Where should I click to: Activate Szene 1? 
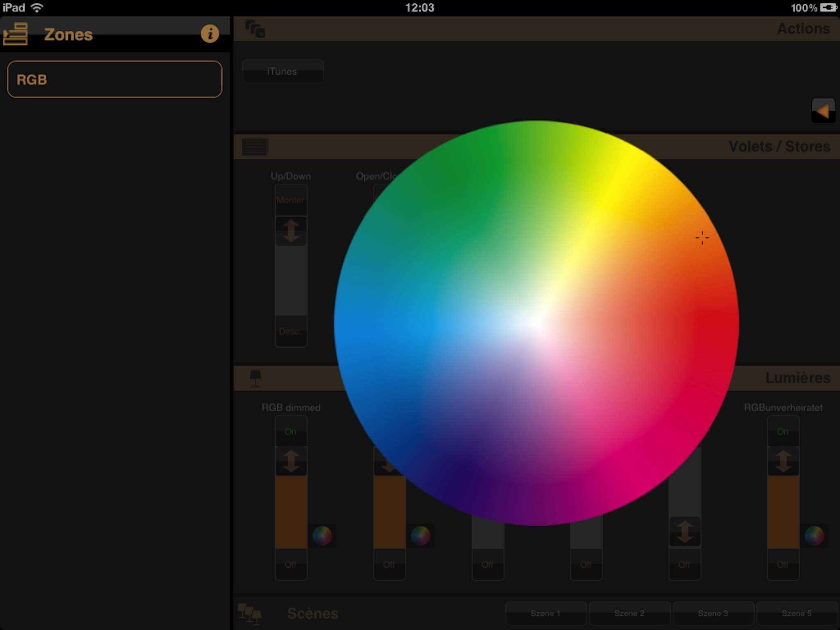546,613
